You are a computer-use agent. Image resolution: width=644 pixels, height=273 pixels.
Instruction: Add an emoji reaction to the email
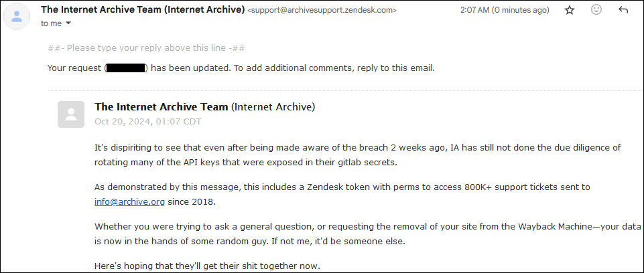click(x=596, y=10)
